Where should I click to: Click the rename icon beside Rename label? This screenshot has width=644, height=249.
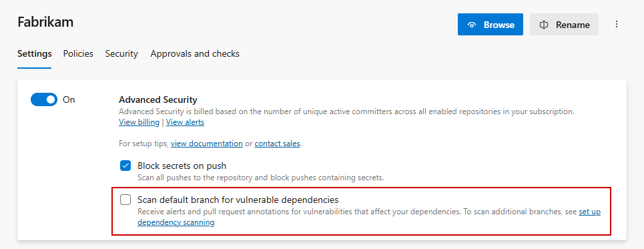click(544, 25)
